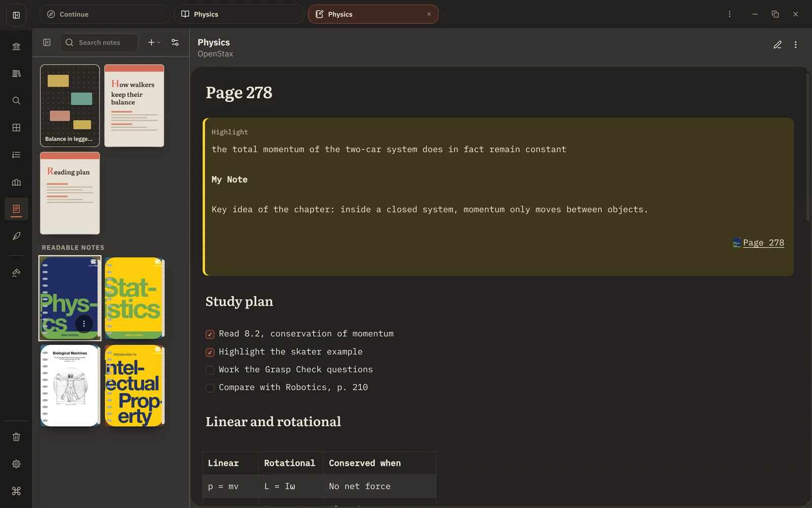Viewport: 812px width, 508px height.
Task: Click the 'Conserved when' column header
Action: coord(380,463)
